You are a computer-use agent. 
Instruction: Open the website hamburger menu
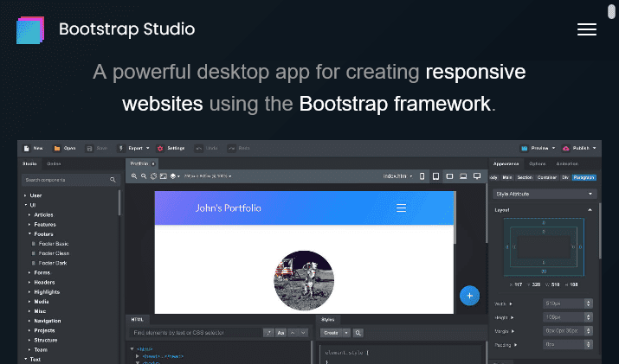point(586,29)
